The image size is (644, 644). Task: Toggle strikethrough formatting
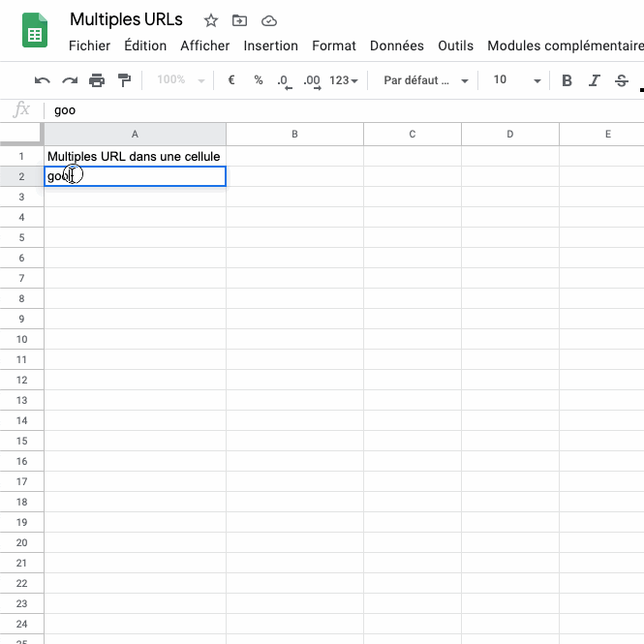(x=622, y=80)
